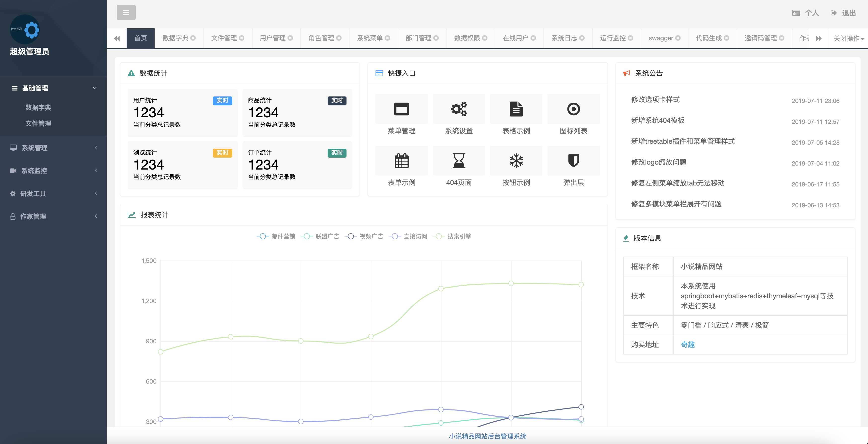Screen dimensions: 868x444
Task: Click the 按钮示例 snowflake icon
Action: coord(516,161)
